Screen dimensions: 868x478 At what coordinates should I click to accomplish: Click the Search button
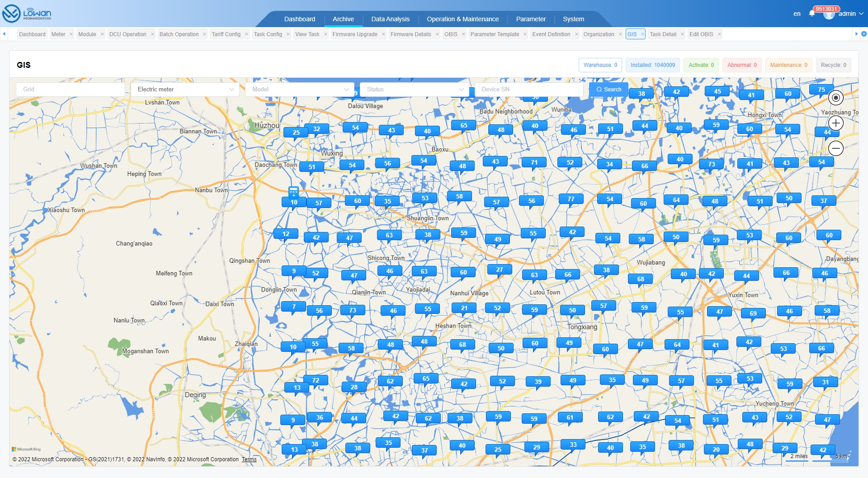(609, 89)
